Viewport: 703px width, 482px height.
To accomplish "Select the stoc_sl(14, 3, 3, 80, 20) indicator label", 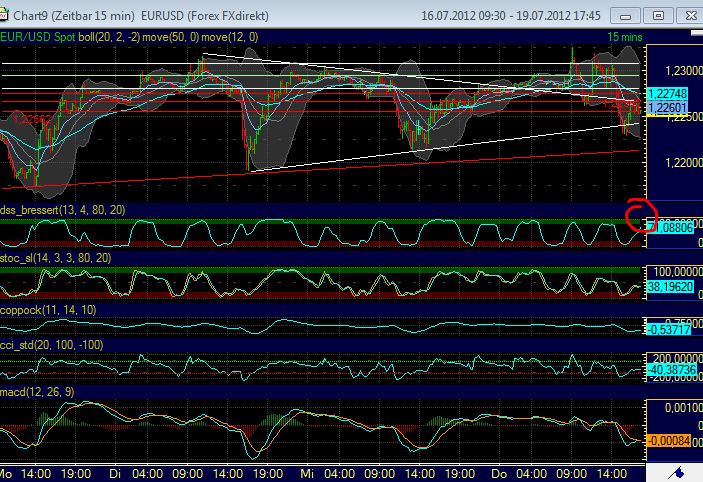I will (56, 258).
